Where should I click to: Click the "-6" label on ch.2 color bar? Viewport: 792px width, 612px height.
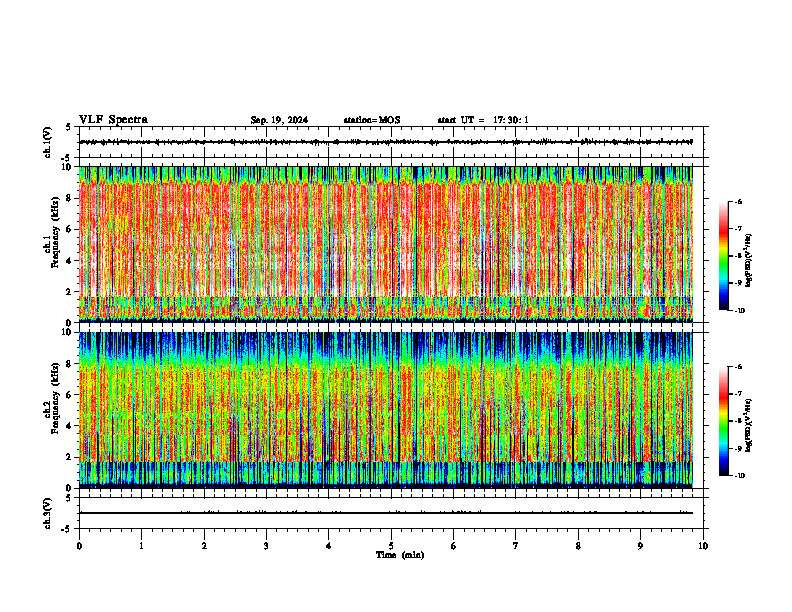click(738, 367)
